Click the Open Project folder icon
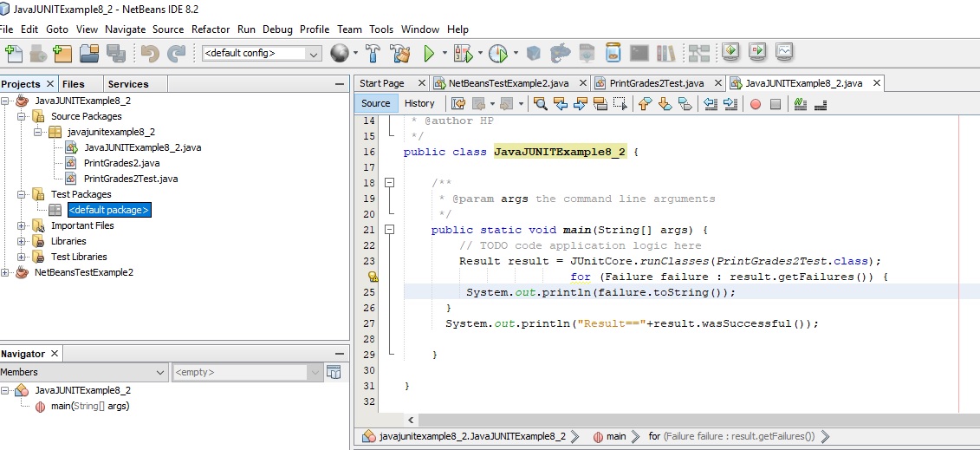The width and height of the screenshot is (980, 450). tap(89, 53)
